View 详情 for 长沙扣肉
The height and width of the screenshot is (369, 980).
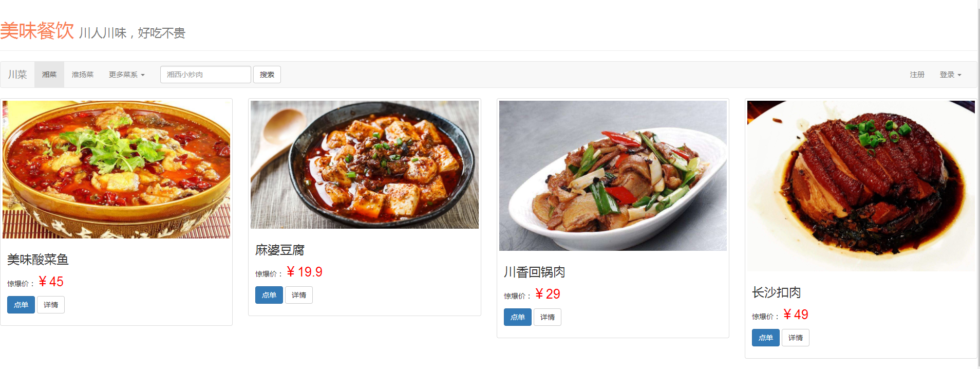pos(796,338)
